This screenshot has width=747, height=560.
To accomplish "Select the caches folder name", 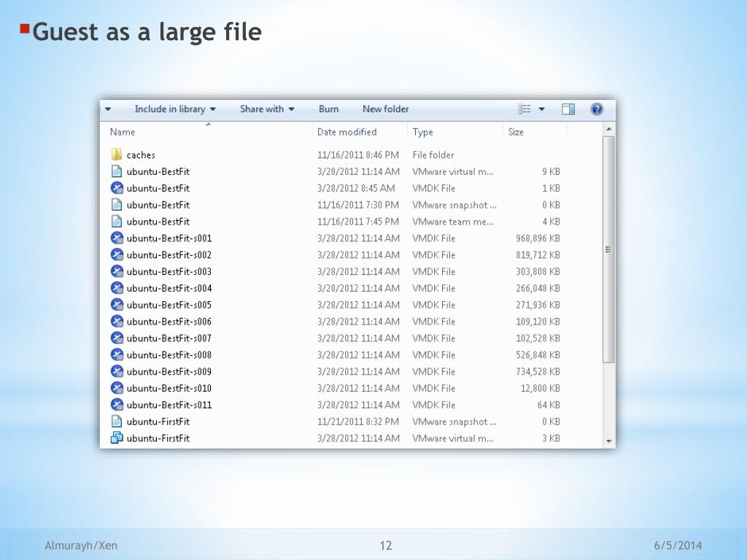I will [x=141, y=155].
